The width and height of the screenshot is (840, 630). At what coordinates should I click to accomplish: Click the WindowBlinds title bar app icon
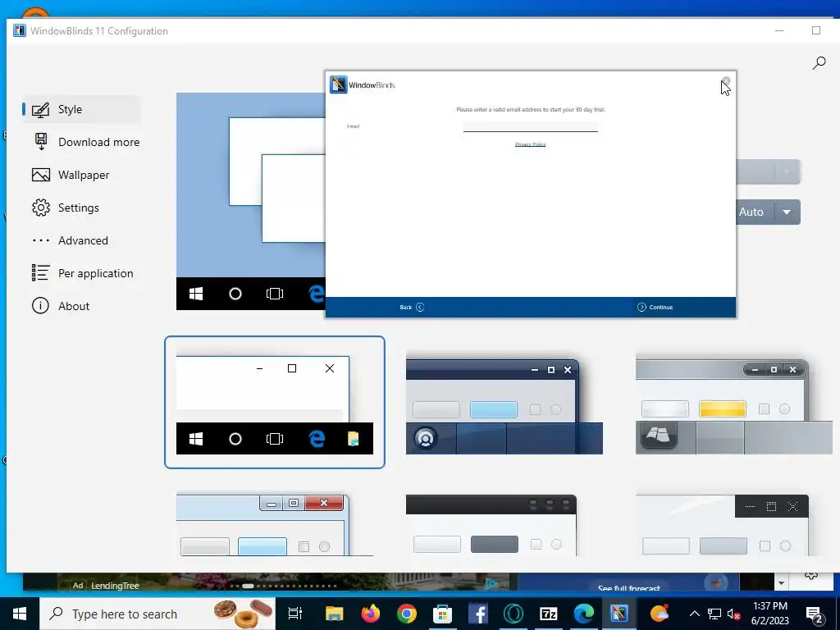tap(20, 30)
